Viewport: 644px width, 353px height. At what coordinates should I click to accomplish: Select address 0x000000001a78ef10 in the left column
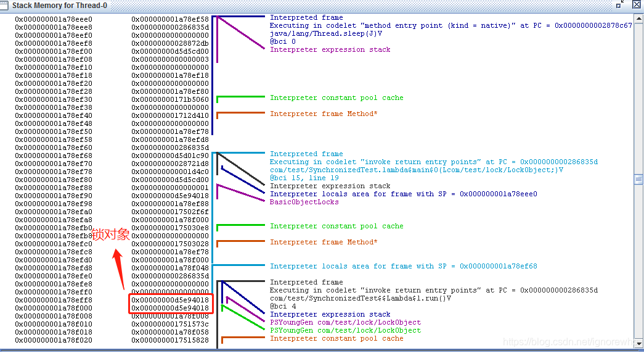pyautogui.click(x=54, y=67)
